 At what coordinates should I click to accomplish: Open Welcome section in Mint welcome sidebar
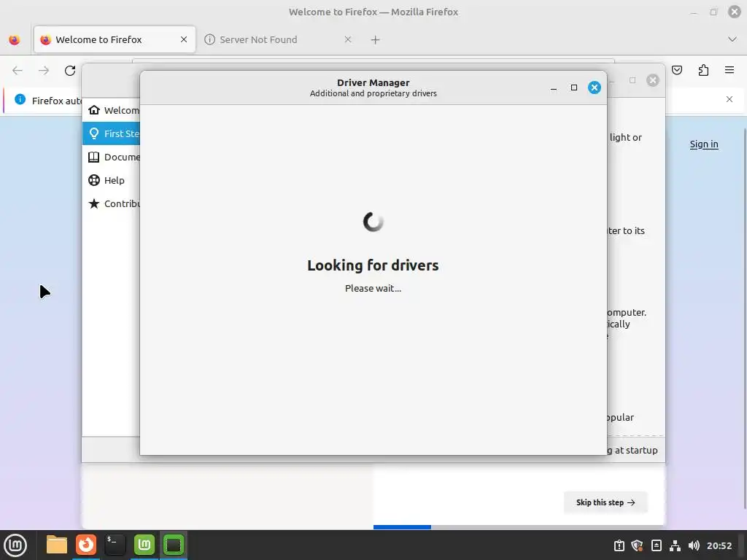(111, 110)
